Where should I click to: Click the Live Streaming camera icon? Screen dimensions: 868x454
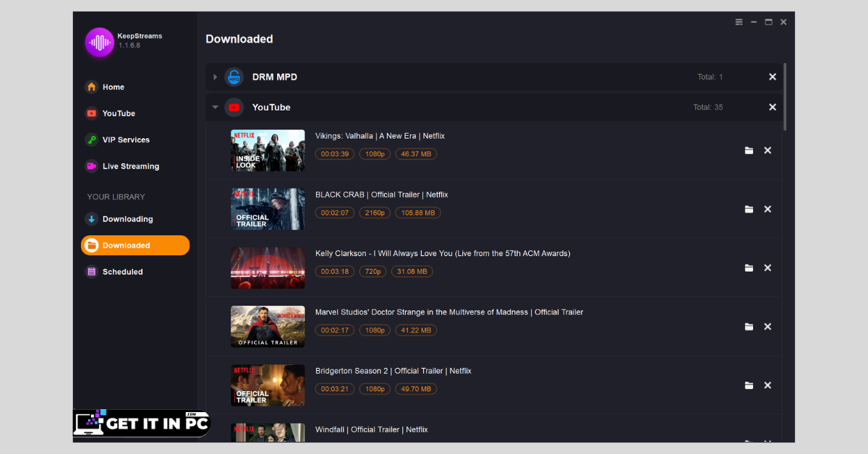pyautogui.click(x=91, y=166)
